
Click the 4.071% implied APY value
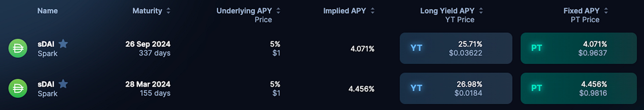(362, 48)
